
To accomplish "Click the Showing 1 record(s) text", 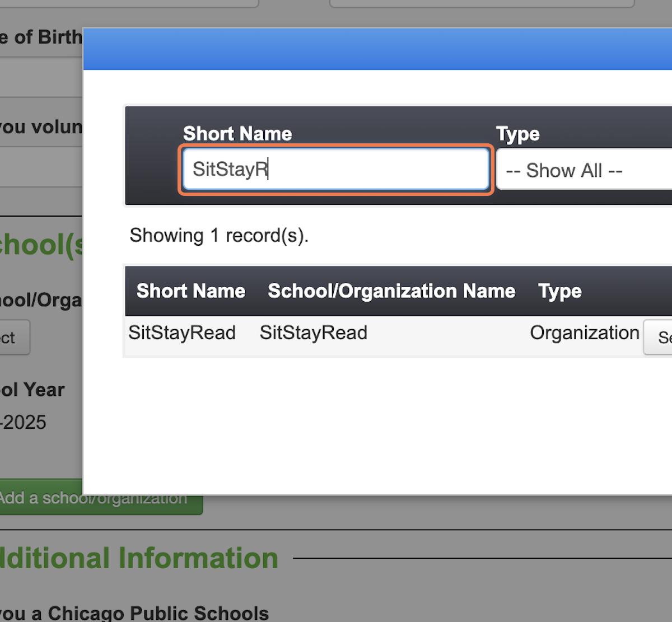I will (x=219, y=236).
